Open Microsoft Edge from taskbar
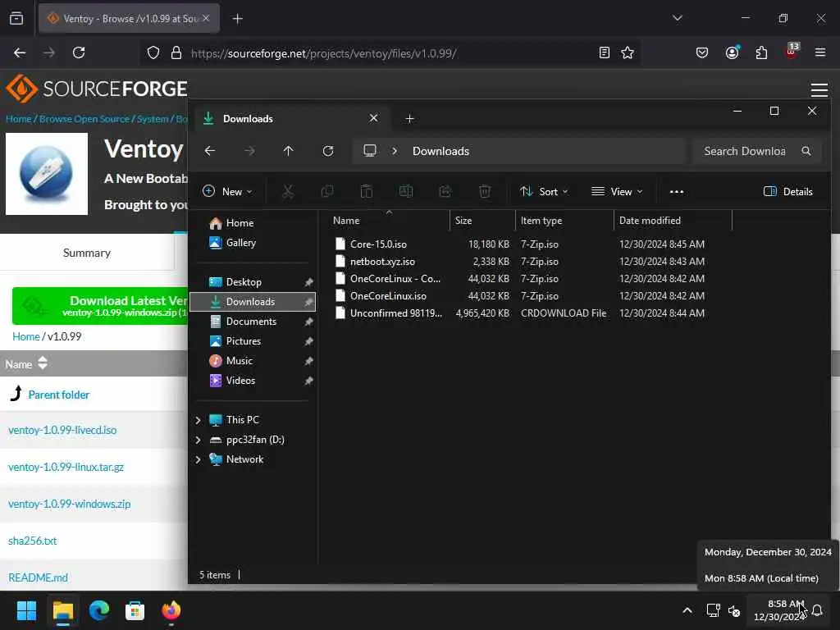 [x=99, y=610]
